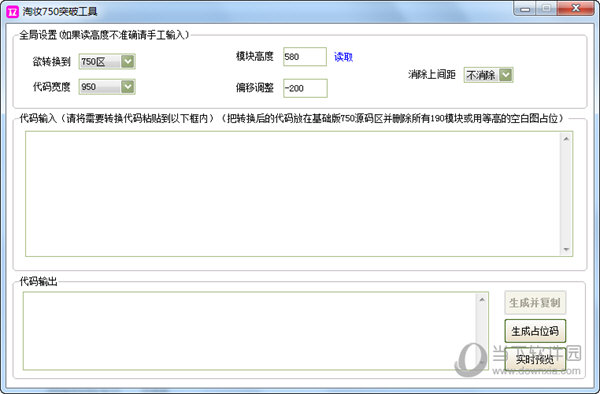
Task: Click the 淘妆750 app icon in title bar
Action: pyautogui.click(x=12, y=11)
